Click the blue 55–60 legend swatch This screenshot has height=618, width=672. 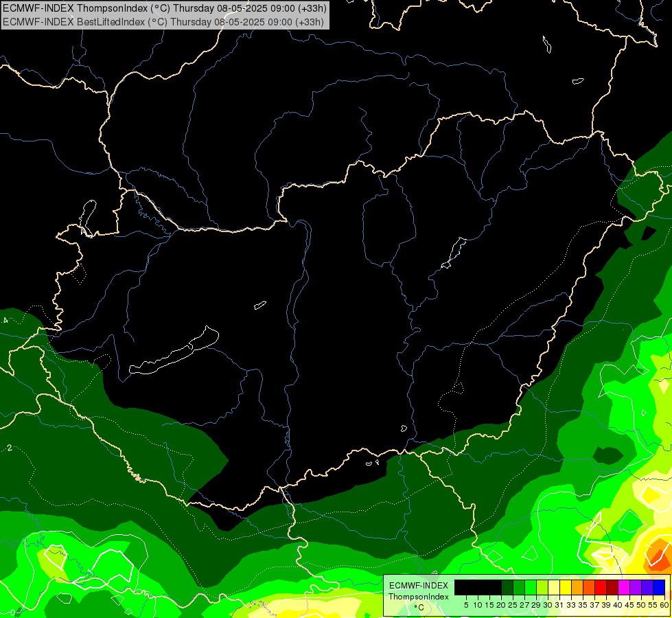(659, 587)
